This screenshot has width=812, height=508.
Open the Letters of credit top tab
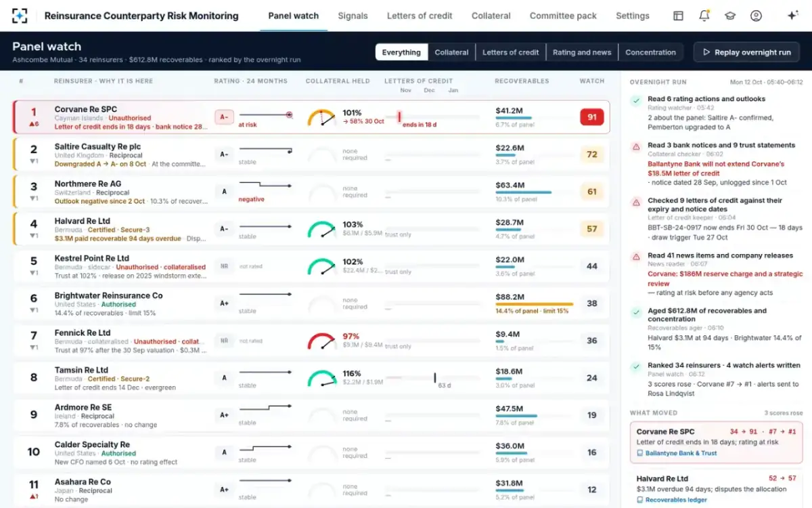[420, 16]
